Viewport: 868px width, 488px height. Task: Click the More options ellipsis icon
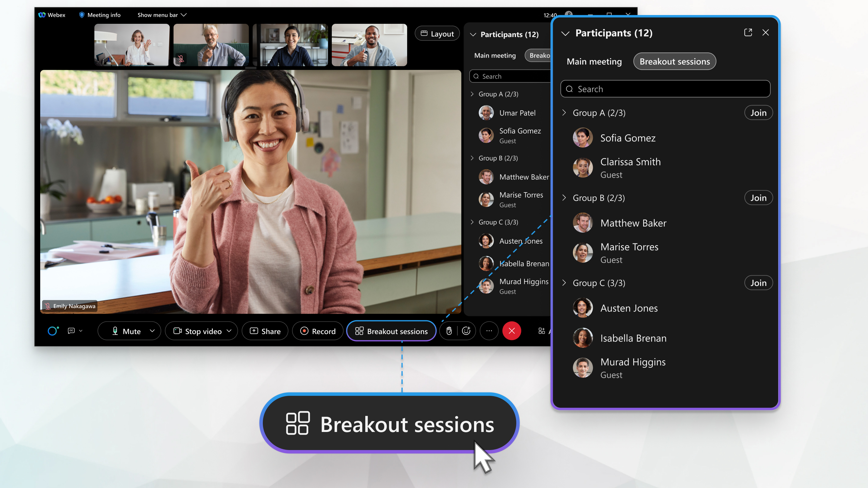click(x=488, y=331)
